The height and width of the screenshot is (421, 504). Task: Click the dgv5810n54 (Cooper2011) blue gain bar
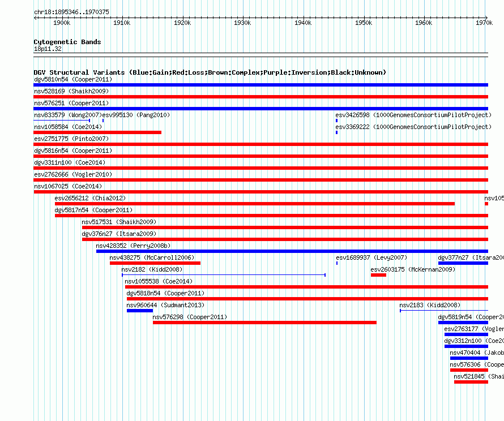[x=260, y=85]
